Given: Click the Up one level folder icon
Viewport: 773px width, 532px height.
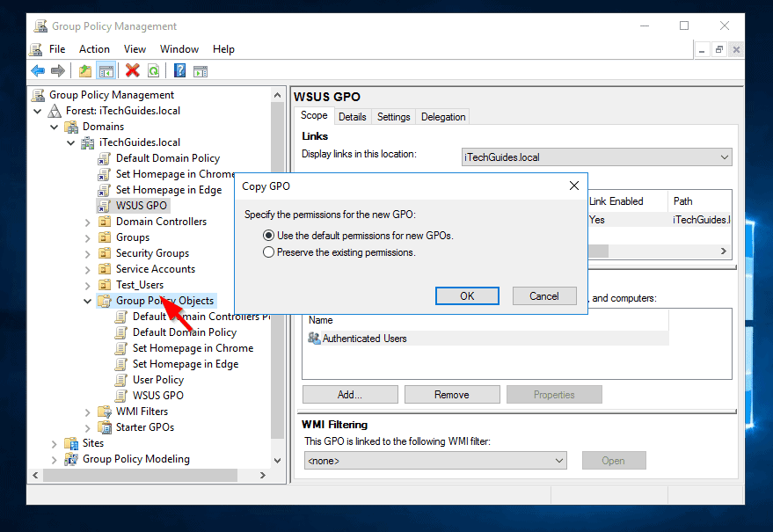Looking at the screenshot, I should [x=84, y=71].
